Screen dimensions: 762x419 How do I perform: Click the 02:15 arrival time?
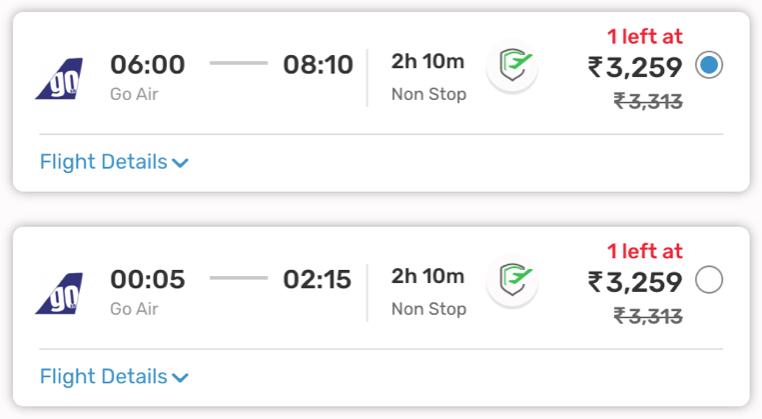317,279
